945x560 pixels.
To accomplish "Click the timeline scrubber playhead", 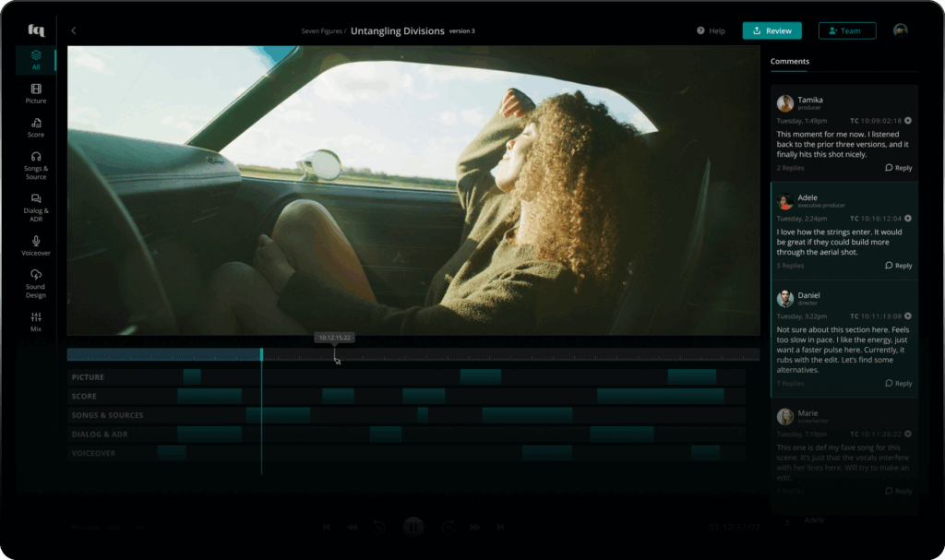I will [261, 354].
